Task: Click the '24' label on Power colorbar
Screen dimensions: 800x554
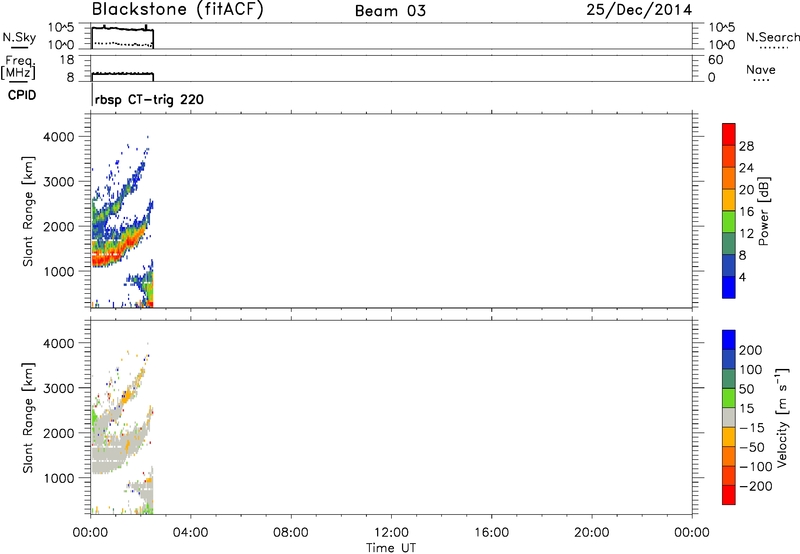Action: (746, 168)
